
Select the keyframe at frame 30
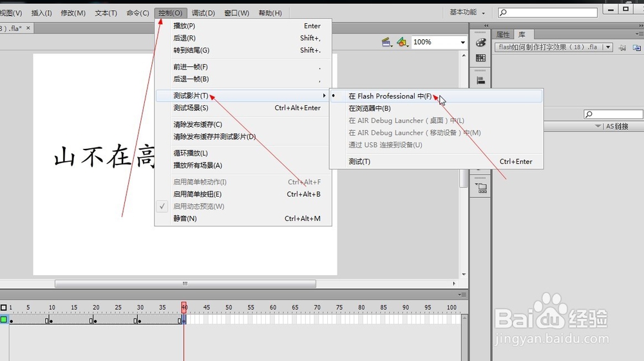(x=140, y=320)
